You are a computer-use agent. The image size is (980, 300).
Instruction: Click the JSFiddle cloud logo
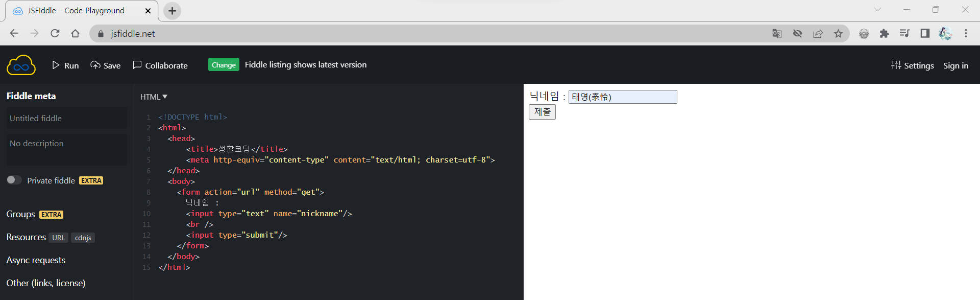pyautogui.click(x=21, y=65)
